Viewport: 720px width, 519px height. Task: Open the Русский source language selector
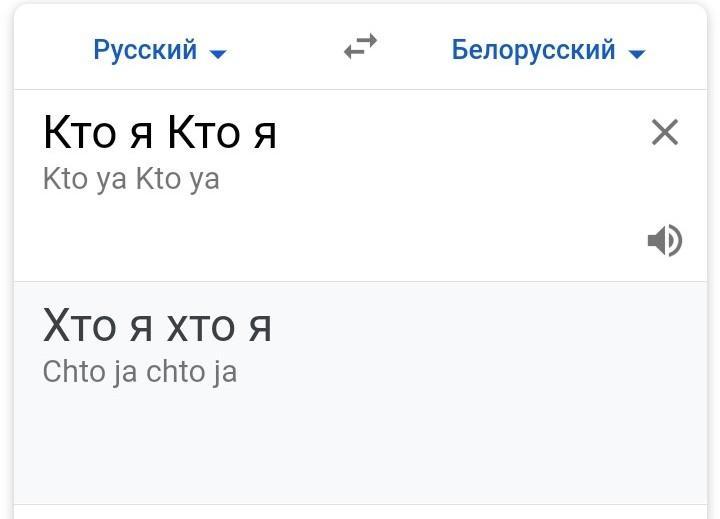146,50
